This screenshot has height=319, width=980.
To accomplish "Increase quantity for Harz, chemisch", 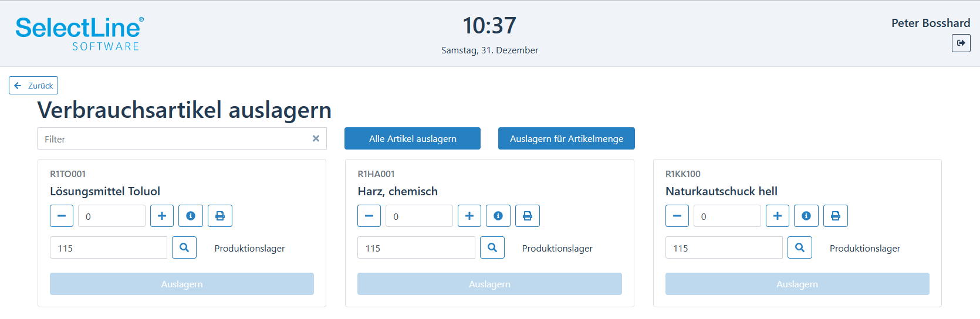I will coord(469,216).
